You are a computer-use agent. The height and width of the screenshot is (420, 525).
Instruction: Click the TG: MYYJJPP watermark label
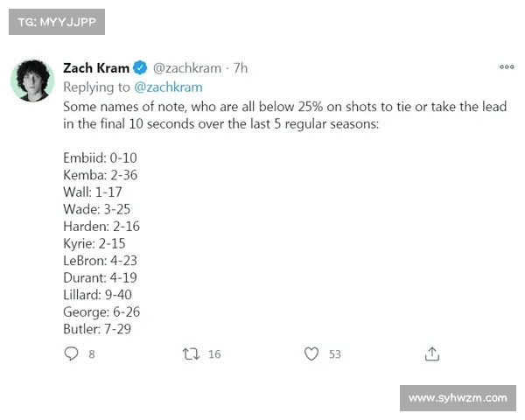(56, 21)
